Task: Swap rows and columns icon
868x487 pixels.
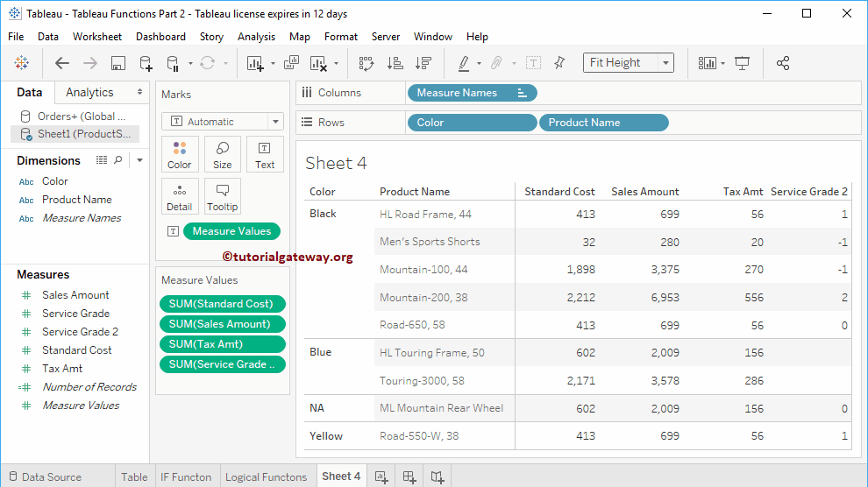Action: tap(366, 63)
